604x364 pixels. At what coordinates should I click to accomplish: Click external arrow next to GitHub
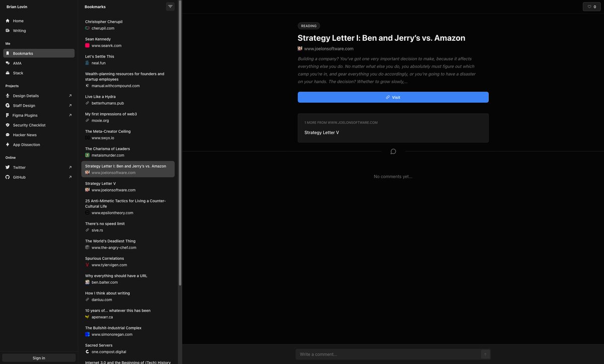tap(70, 177)
